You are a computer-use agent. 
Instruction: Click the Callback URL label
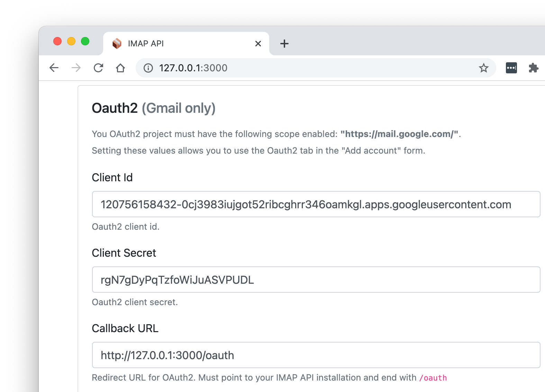pyautogui.click(x=125, y=328)
